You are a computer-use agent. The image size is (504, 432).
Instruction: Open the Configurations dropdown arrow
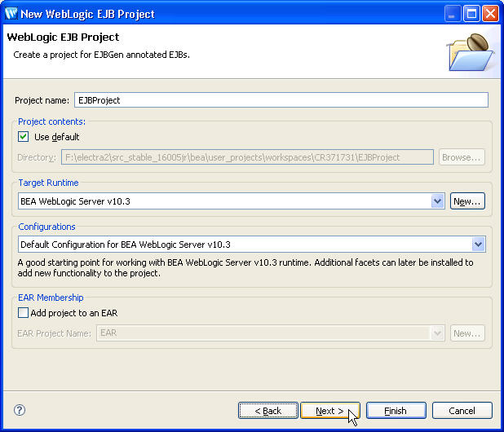[x=478, y=245]
